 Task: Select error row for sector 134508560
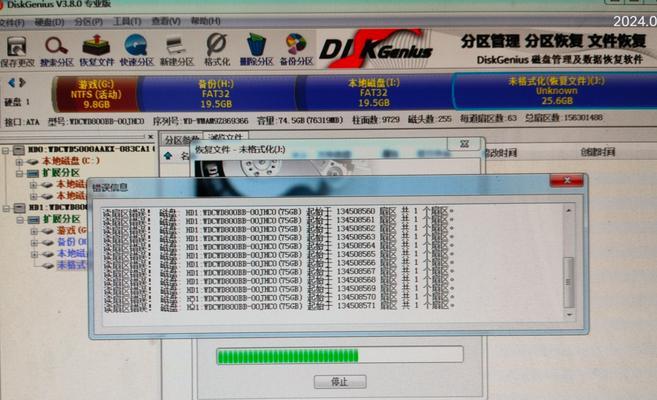pos(278,212)
